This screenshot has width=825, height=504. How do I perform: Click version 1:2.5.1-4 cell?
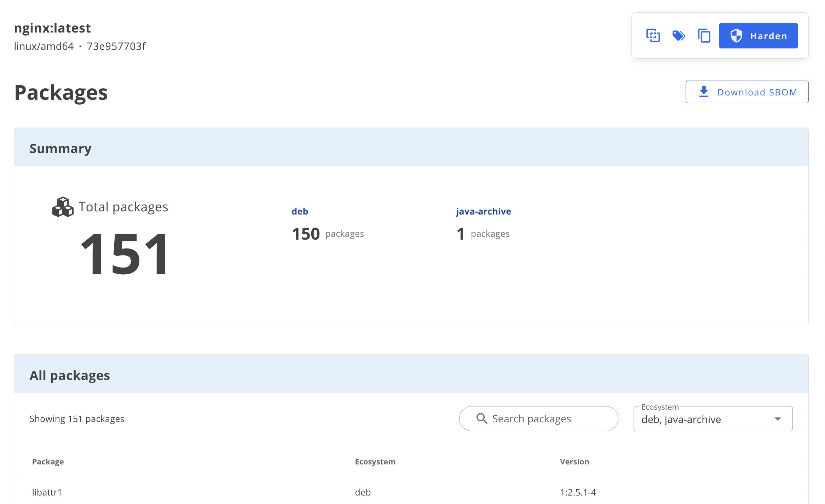click(x=578, y=492)
